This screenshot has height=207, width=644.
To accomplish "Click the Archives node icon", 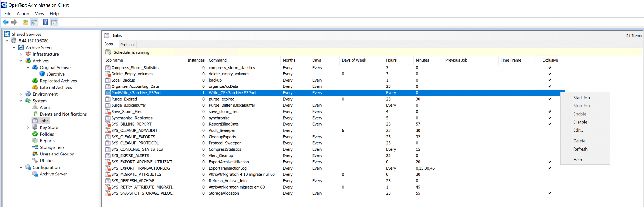I will tap(28, 61).
